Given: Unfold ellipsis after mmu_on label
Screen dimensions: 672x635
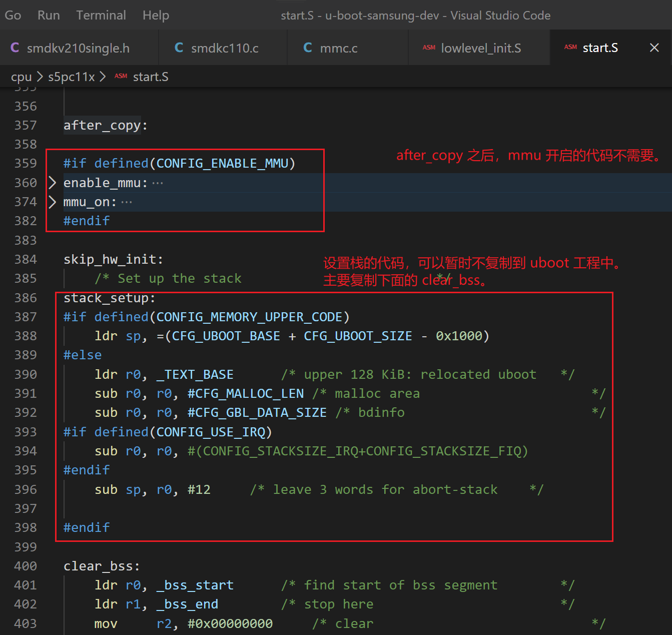Looking at the screenshot, I should [127, 202].
